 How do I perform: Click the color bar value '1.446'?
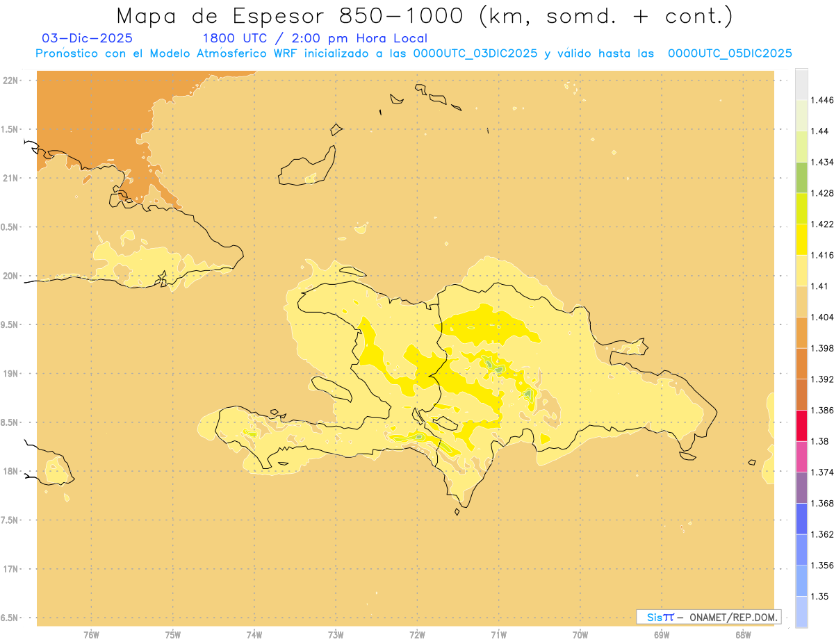tap(821, 100)
